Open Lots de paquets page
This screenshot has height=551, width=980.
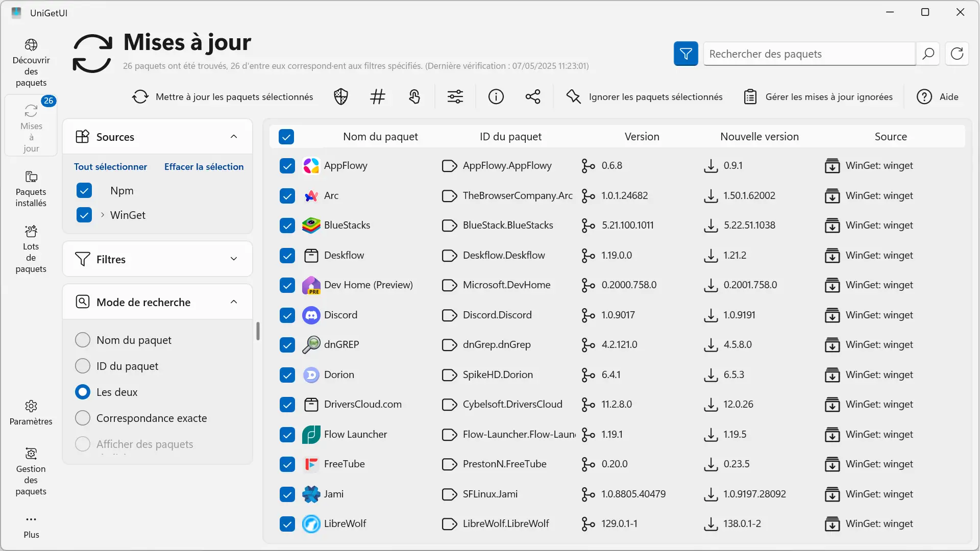click(x=31, y=249)
